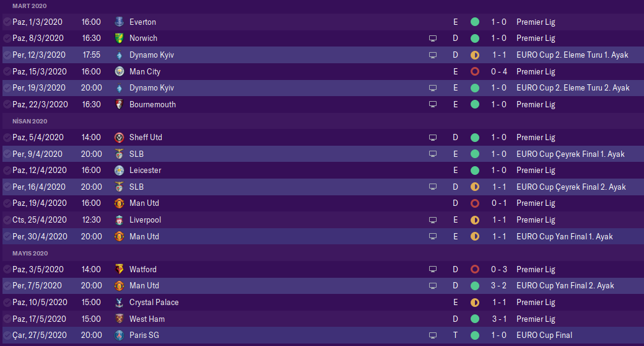Image resolution: width=644 pixels, height=346 pixels.
Task: Select the Man City club badge
Action: tap(120, 71)
